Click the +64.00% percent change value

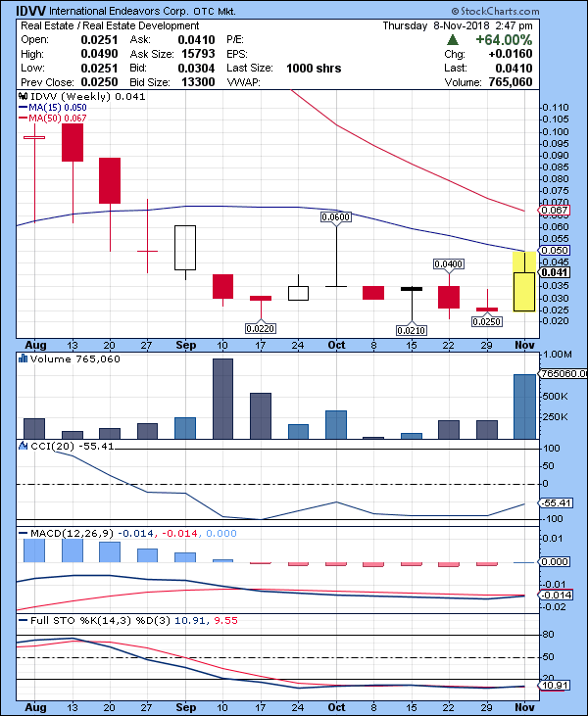coord(504,40)
